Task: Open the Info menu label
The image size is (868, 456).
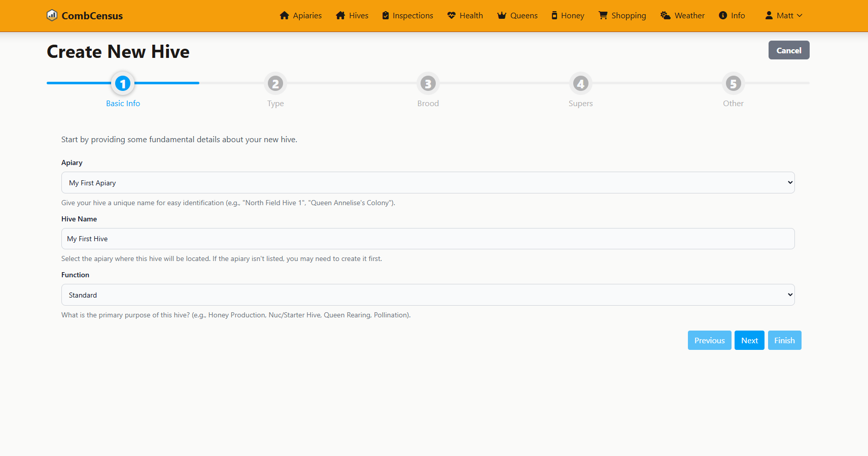Action: [x=738, y=16]
